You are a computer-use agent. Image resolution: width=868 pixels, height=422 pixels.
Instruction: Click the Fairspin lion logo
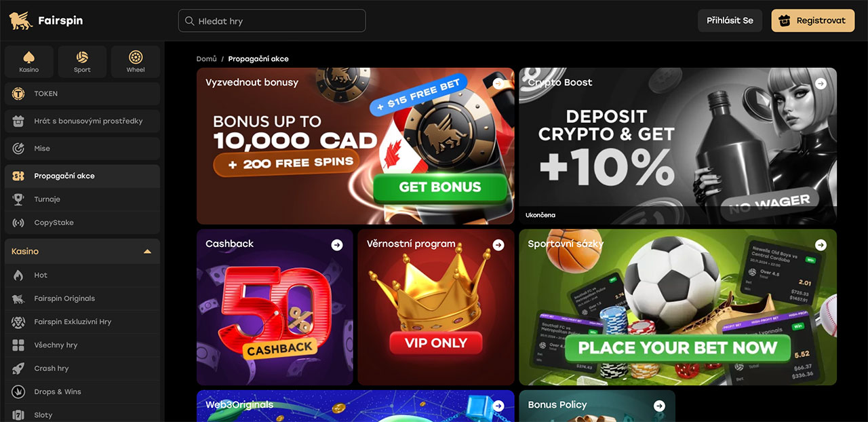[x=20, y=20]
